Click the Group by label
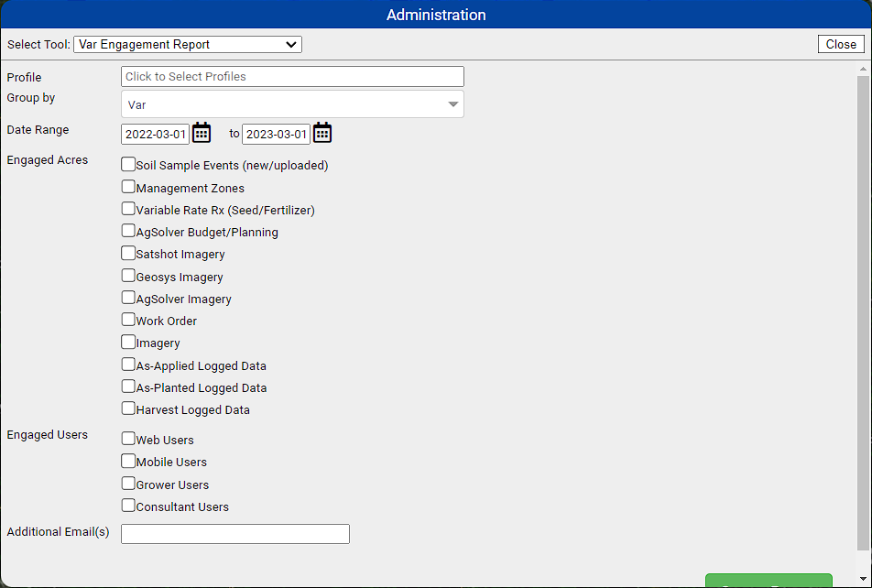 pyautogui.click(x=30, y=98)
